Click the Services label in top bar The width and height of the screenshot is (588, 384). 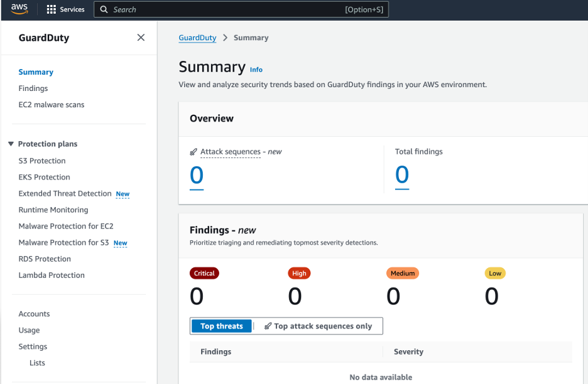pos(72,9)
